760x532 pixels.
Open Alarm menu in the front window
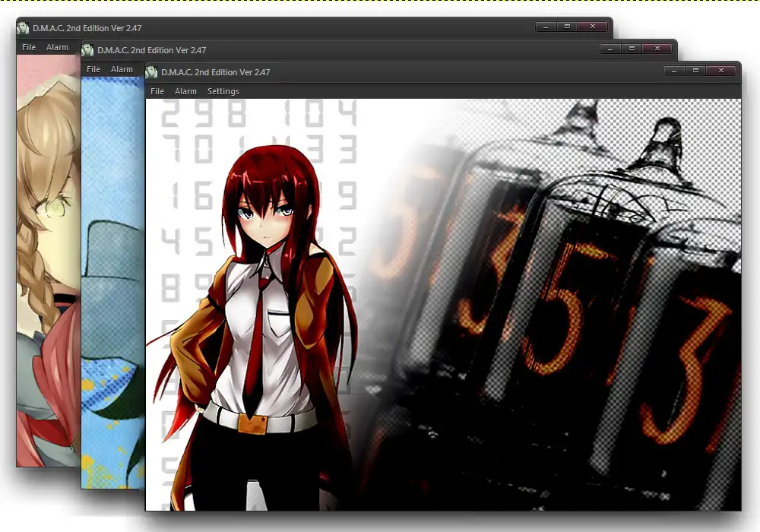[x=185, y=91]
